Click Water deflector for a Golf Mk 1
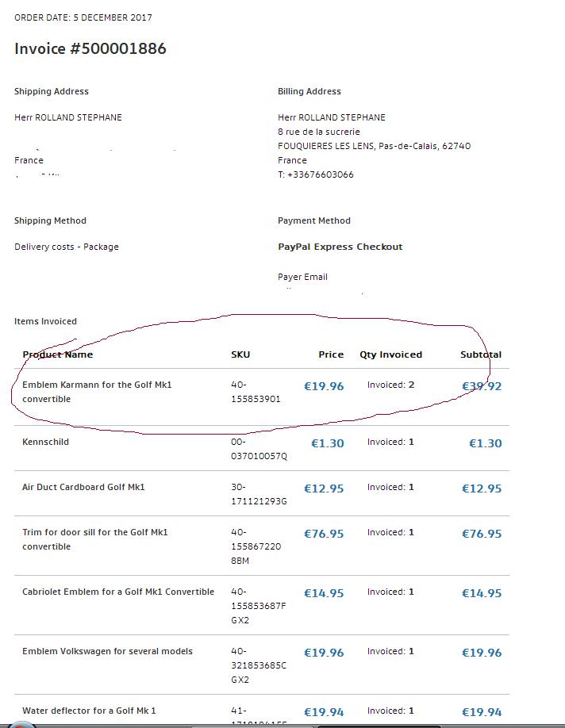The width and height of the screenshot is (565, 728). [89, 711]
